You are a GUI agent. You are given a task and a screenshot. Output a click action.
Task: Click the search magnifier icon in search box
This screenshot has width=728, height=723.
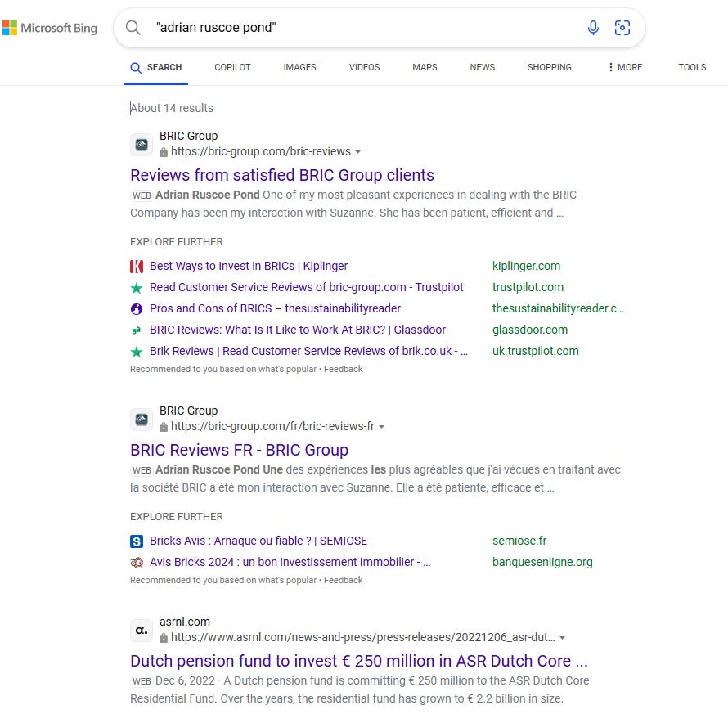133,27
